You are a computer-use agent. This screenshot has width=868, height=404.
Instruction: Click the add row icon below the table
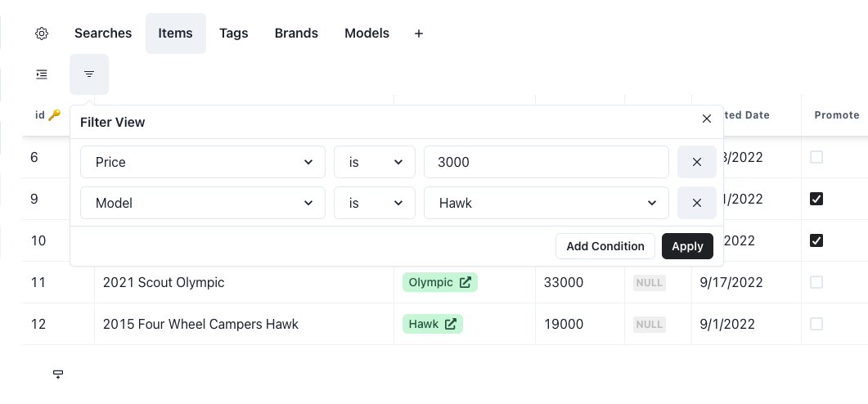[x=58, y=374]
